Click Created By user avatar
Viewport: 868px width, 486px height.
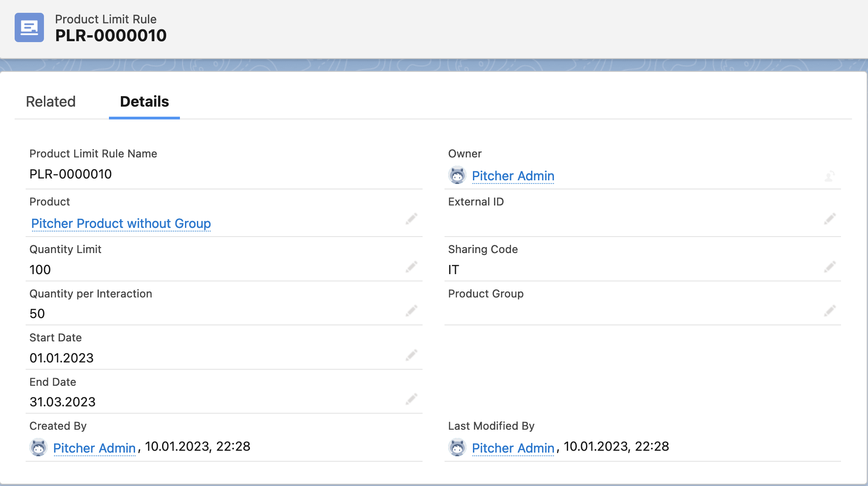tap(38, 448)
